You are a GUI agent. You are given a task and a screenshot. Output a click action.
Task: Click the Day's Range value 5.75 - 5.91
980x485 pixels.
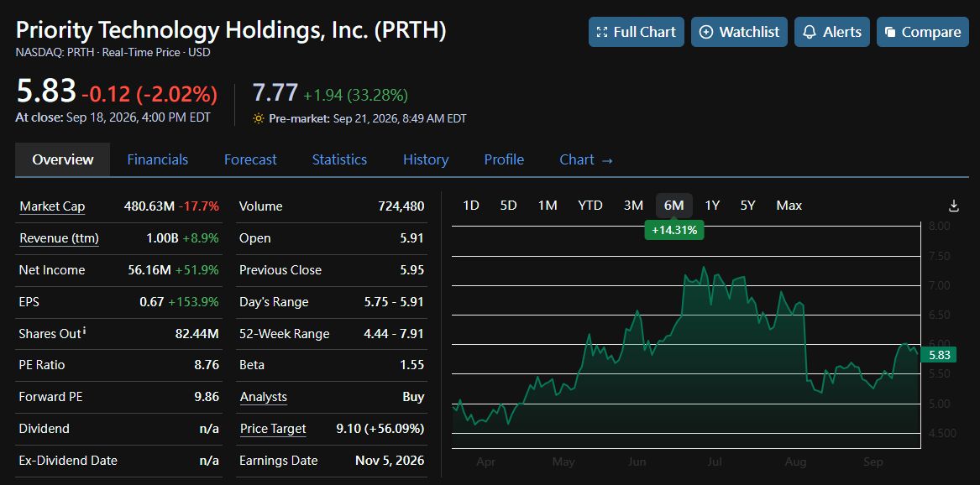(394, 302)
